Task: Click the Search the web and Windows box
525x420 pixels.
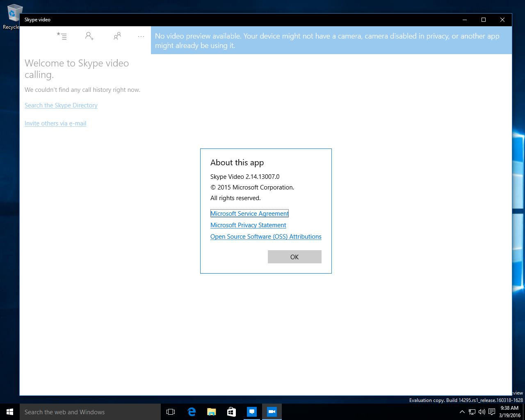Action: pyautogui.click(x=90, y=412)
